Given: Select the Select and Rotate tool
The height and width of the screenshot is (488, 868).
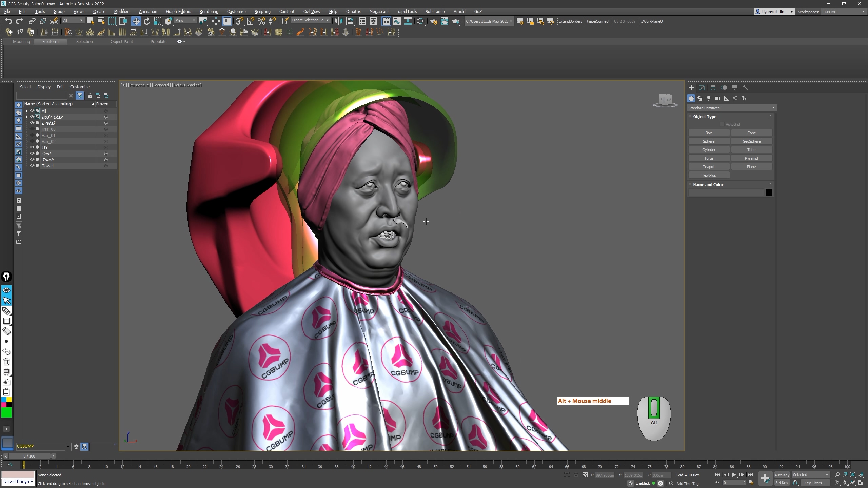Looking at the screenshot, I should point(147,21).
